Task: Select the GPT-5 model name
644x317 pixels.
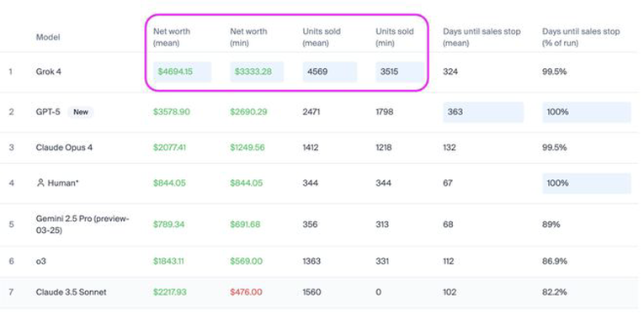Action: click(48, 112)
